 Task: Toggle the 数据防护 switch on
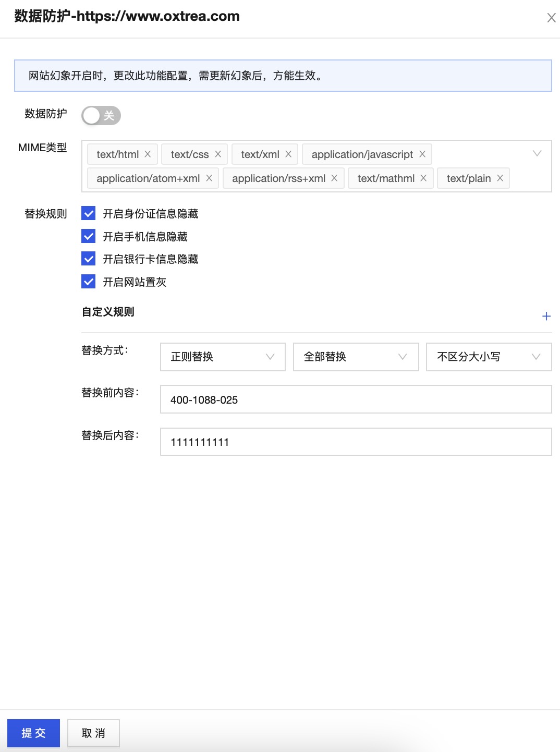click(101, 116)
